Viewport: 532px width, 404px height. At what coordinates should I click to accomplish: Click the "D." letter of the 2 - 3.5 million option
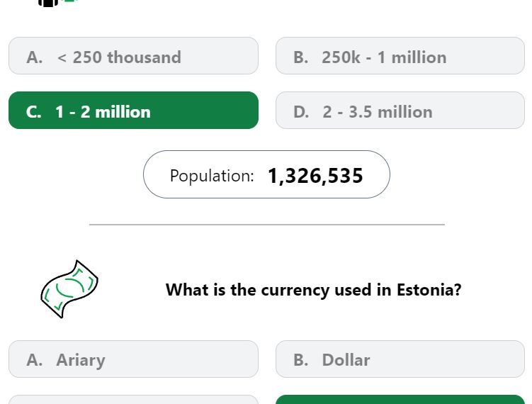pyautogui.click(x=301, y=112)
